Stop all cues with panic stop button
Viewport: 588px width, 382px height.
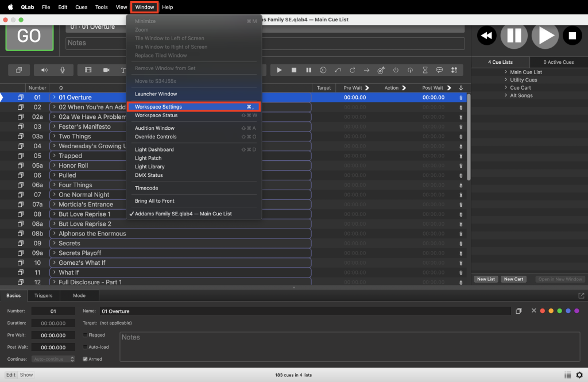(x=572, y=36)
